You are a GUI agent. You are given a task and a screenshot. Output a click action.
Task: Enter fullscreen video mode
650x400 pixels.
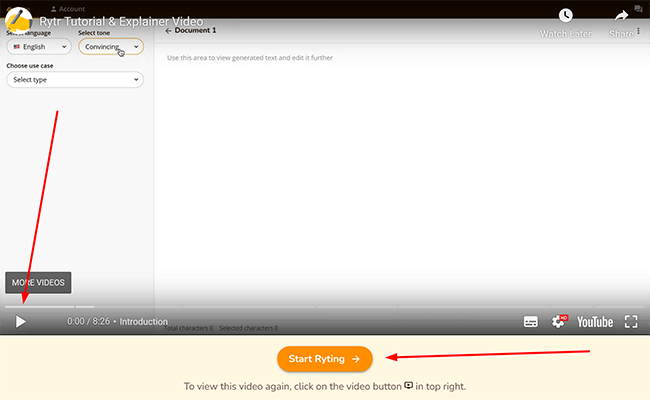click(x=631, y=322)
